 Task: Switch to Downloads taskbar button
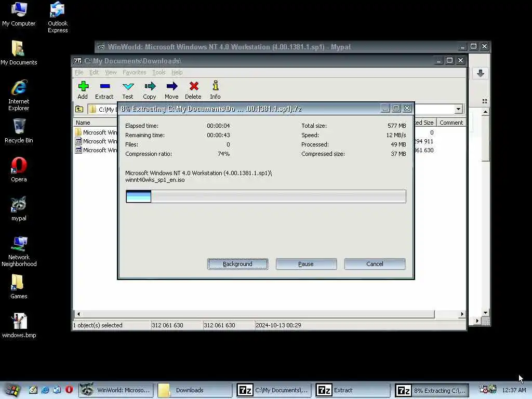coord(195,390)
